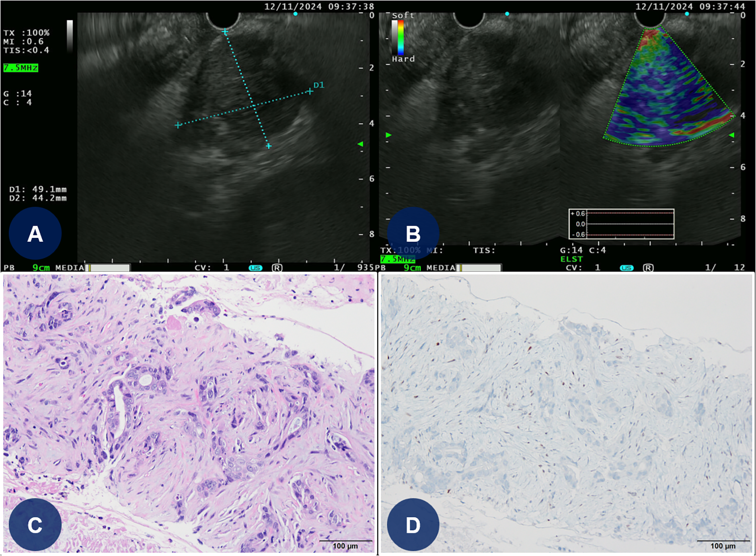Select the green 7.5MHz indicator in panel A

tap(21, 68)
